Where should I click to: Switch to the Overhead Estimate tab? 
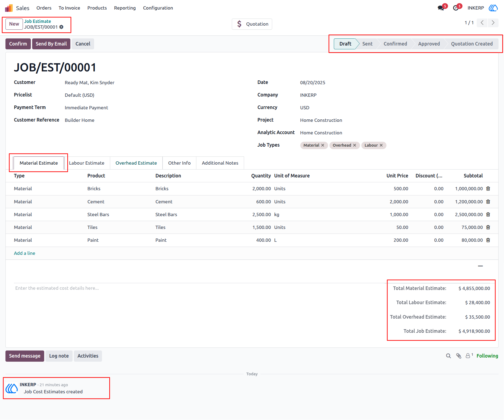point(136,163)
